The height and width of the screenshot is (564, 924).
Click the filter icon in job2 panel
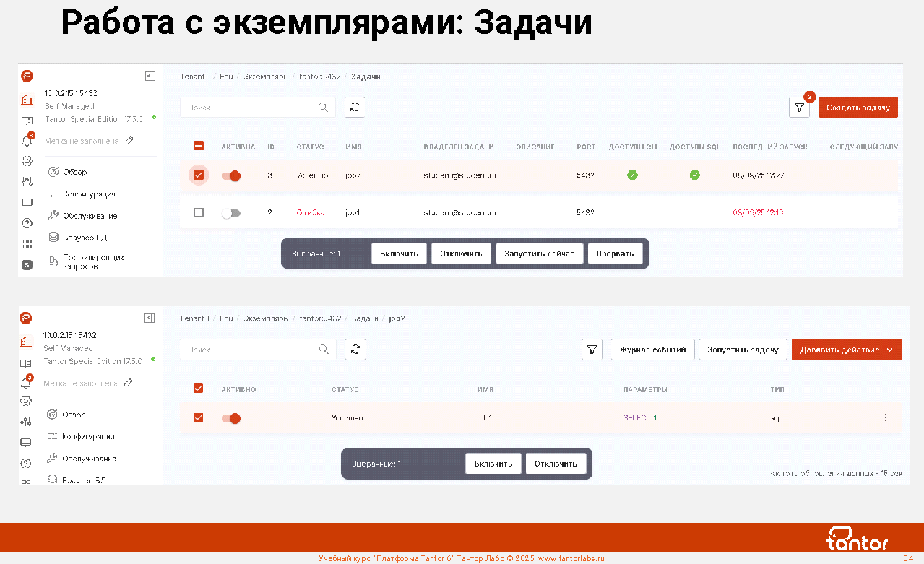click(x=592, y=350)
